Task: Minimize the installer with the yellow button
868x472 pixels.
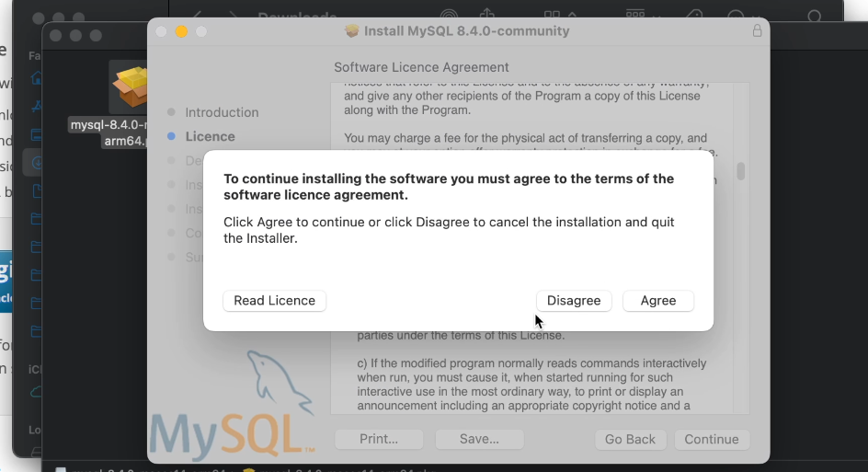Action: [x=181, y=31]
